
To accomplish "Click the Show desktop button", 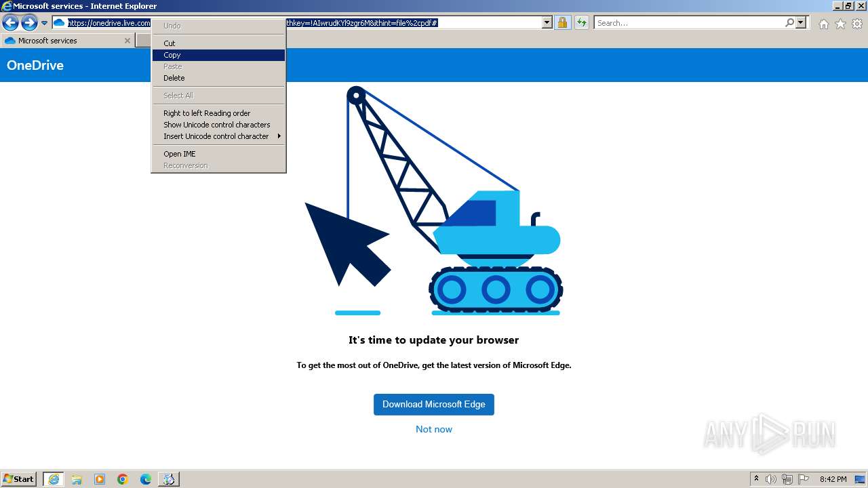I will (861, 479).
